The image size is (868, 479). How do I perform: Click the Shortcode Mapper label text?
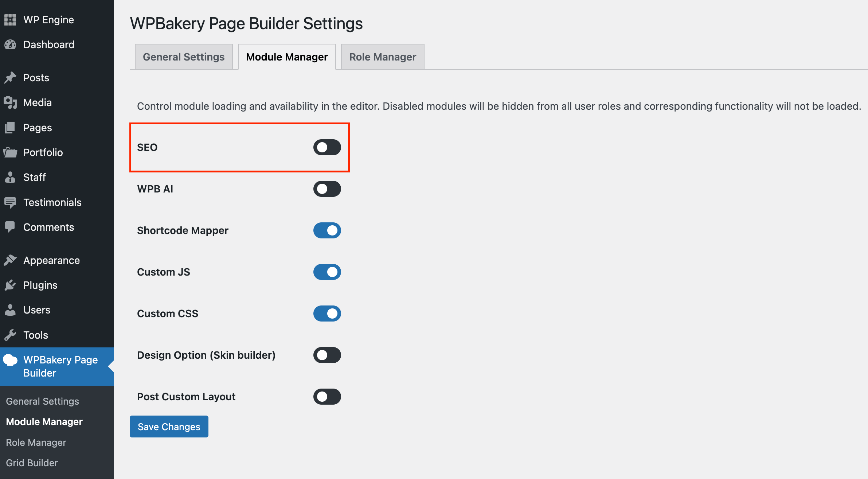(183, 230)
